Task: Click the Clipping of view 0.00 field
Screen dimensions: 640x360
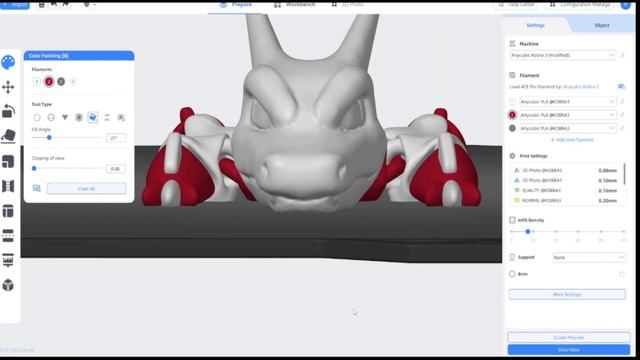Action: (116, 169)
